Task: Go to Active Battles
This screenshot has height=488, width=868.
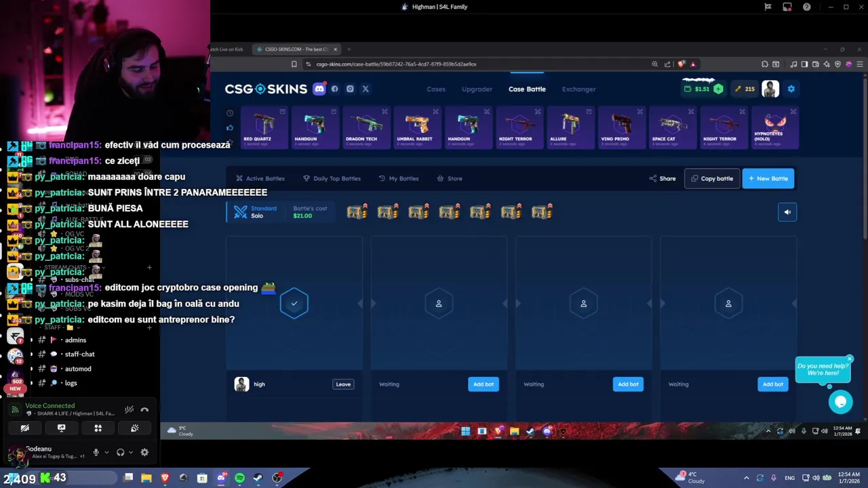Action: click(260, 178)
